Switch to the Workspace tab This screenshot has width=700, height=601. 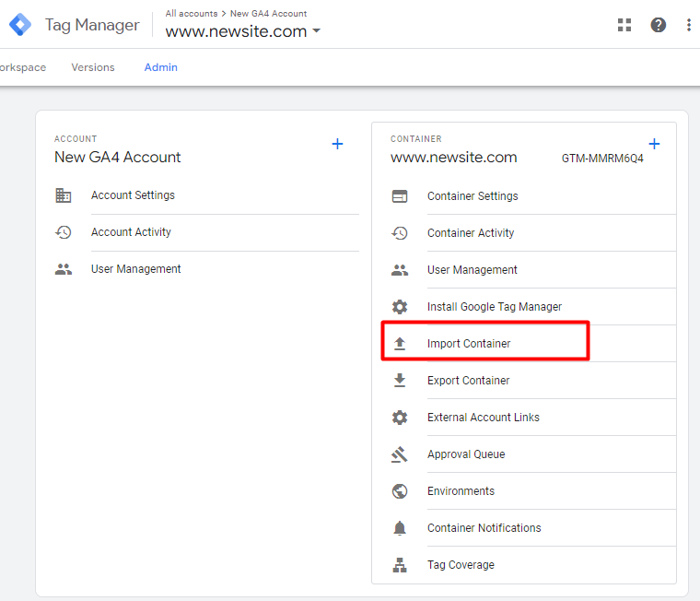pyautogui.click(x=22, y=67)
